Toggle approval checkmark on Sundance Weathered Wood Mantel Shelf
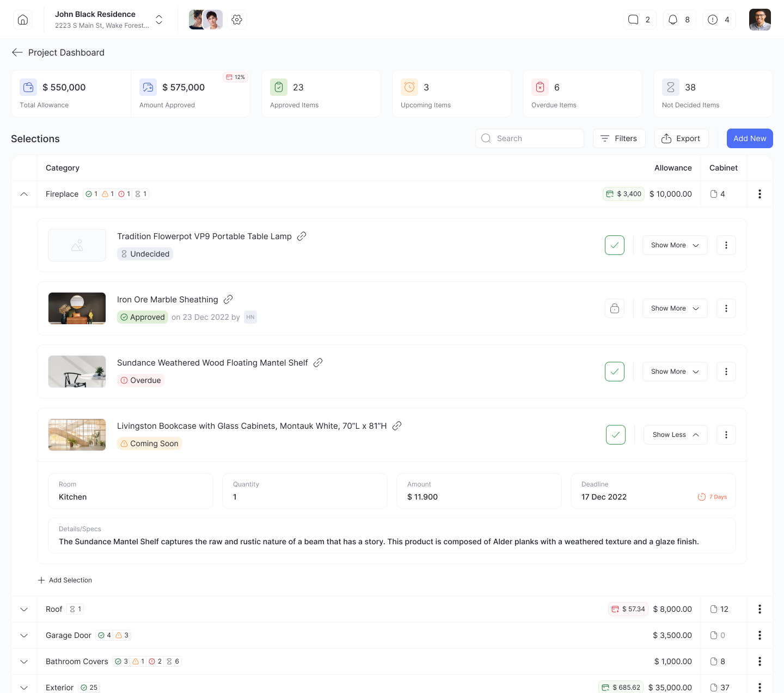The height and width of the screenshot is (693, 784). pos(614,372)
